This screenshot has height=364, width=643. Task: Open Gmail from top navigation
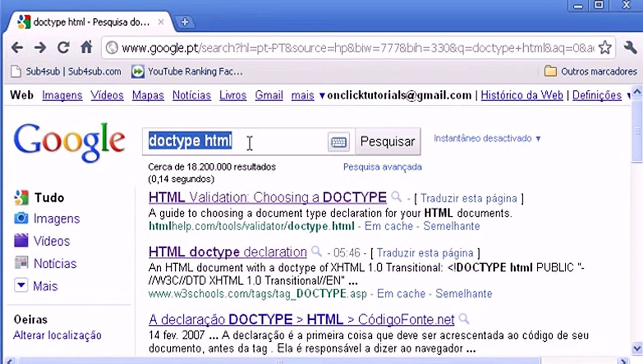pyautogui.click(x=269, y=95)
